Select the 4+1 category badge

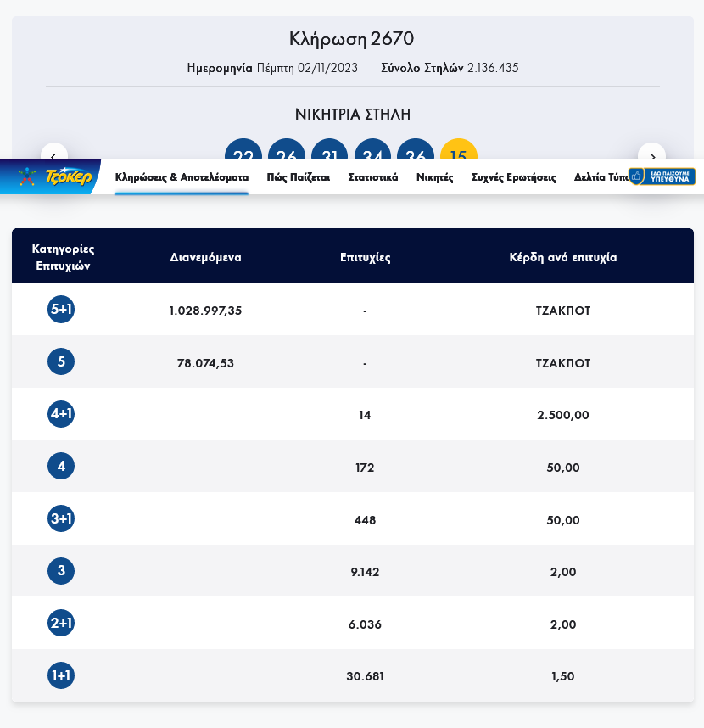[61, 414]
